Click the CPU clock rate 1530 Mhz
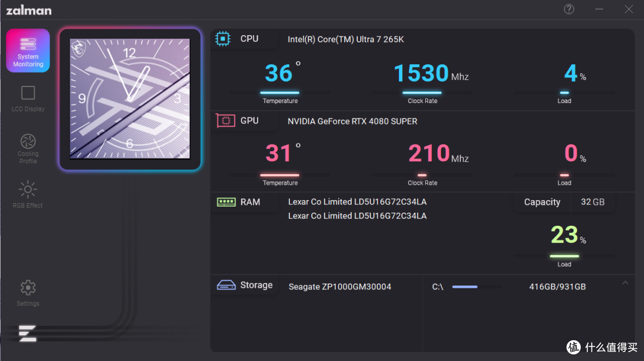644x361 pixels. click(x=431, y=73)
